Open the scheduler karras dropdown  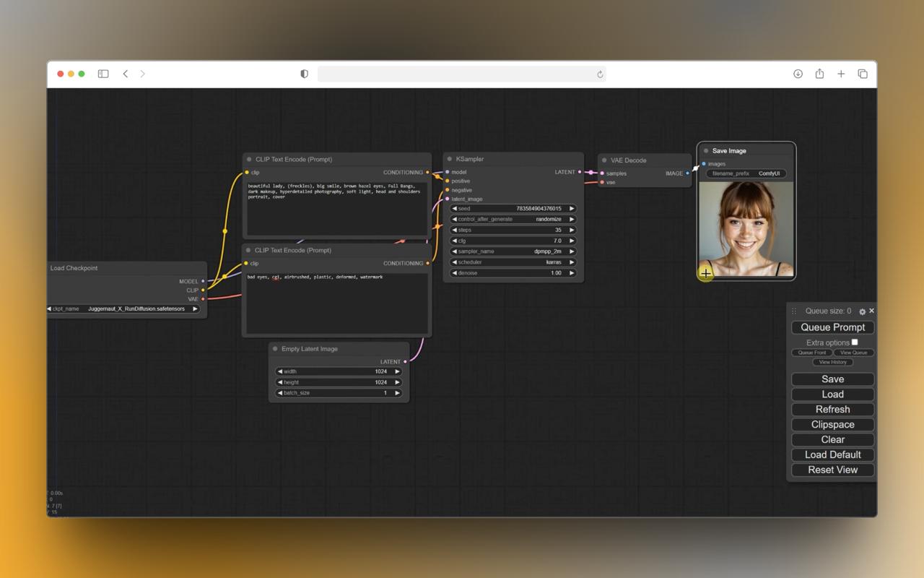point(513,262)
